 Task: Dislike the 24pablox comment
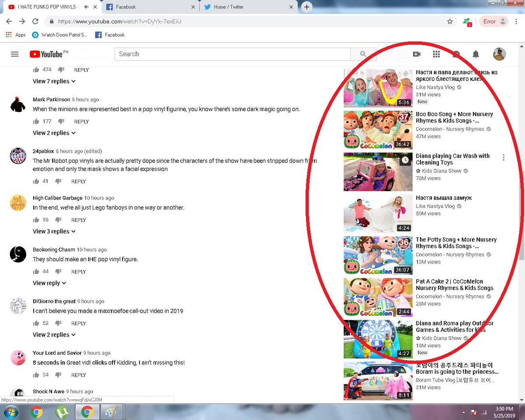[x=59, y=181]
